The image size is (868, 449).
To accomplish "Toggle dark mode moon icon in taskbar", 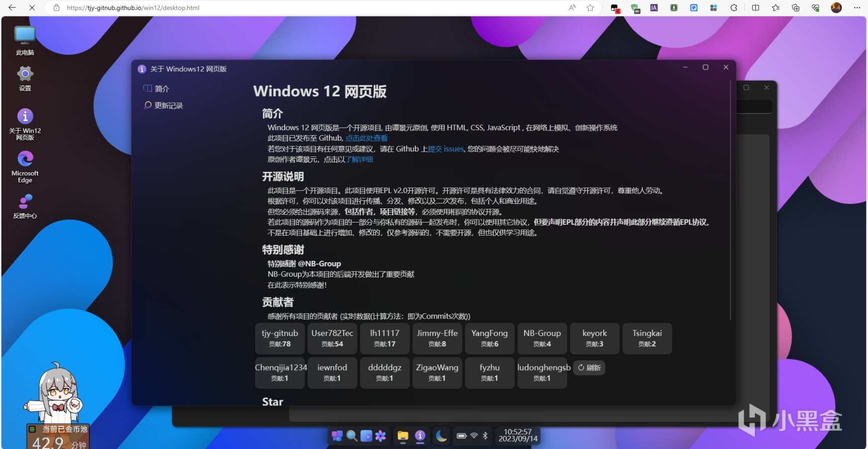I will point(441,435).
